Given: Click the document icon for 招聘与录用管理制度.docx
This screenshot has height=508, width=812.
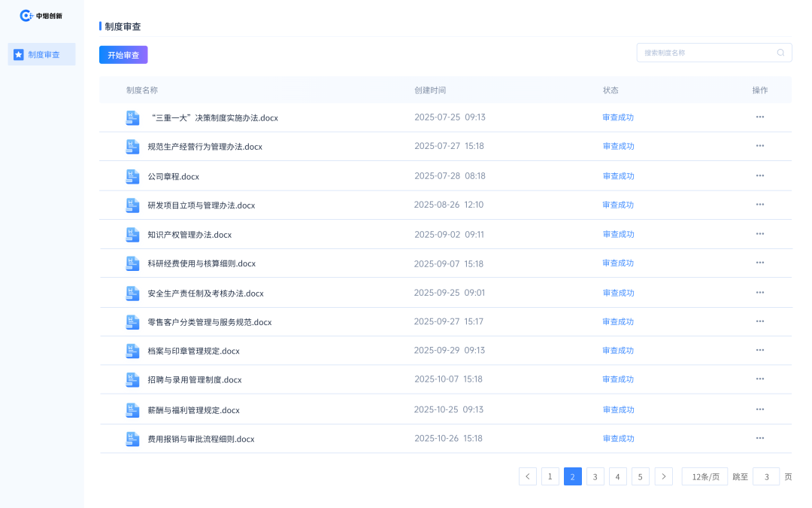Looking at the screenshot, I should [132, 379].
